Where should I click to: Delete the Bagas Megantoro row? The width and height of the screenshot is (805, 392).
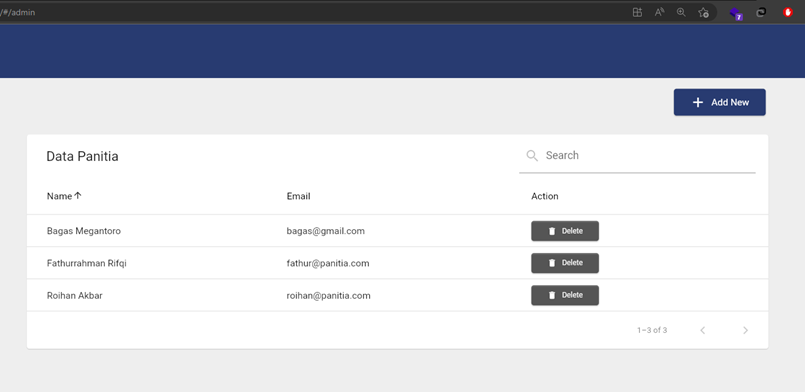click(565, 231)
